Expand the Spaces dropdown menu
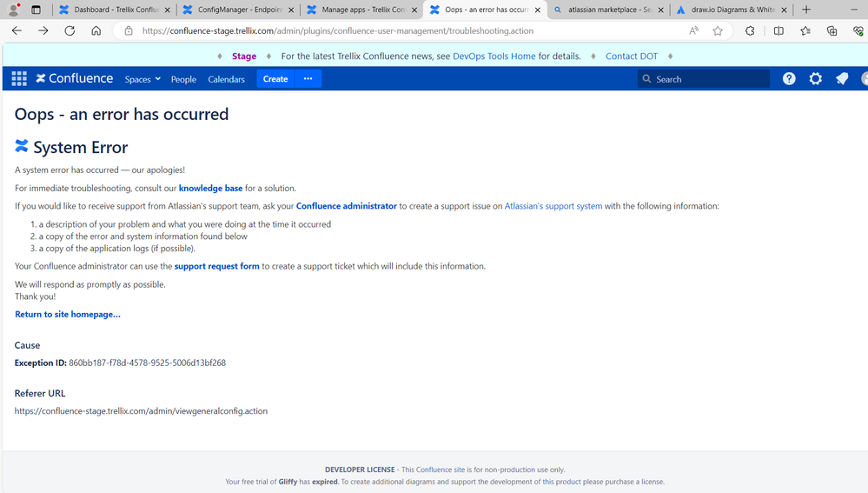Screen dimensions: 868x493 [142, 79]
